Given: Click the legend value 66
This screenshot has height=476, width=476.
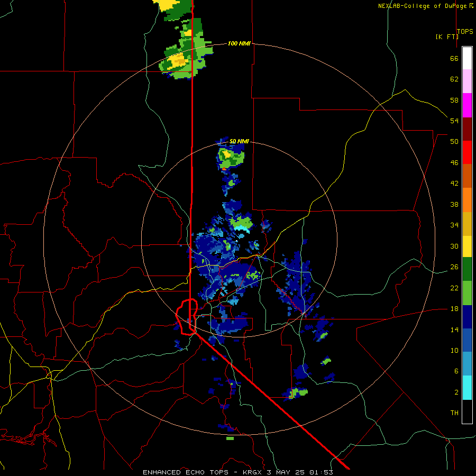Looking at the screenshot, I should pos(454,58).
